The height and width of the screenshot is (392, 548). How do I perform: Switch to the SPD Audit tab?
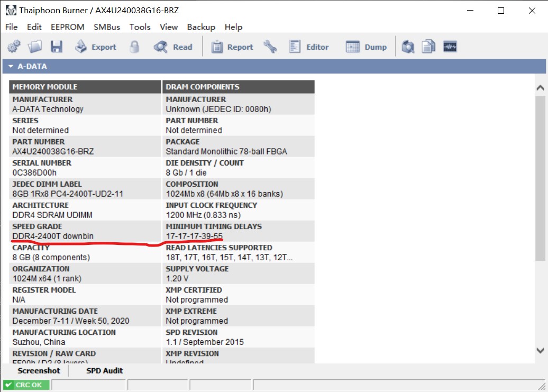click(105, 371)
